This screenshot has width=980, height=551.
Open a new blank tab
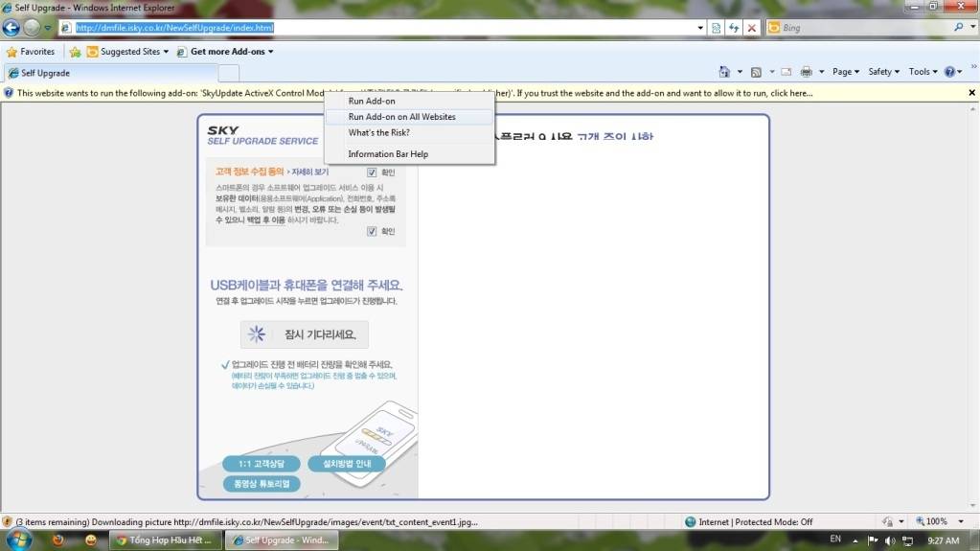click(x=229, y=73)
